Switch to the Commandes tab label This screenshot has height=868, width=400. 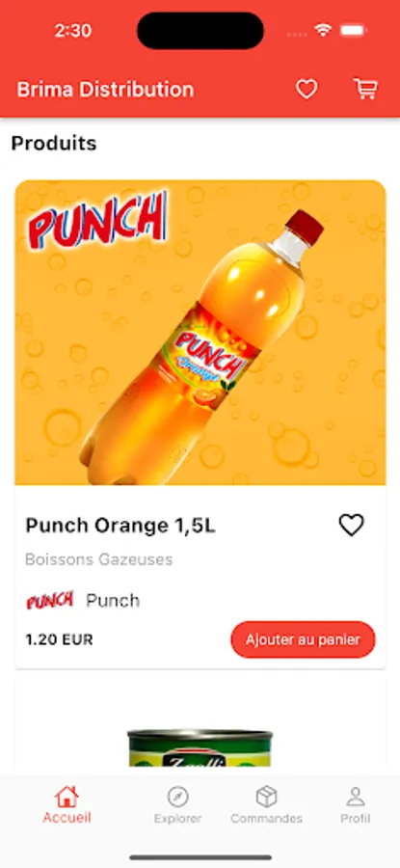tap(266, 819)
